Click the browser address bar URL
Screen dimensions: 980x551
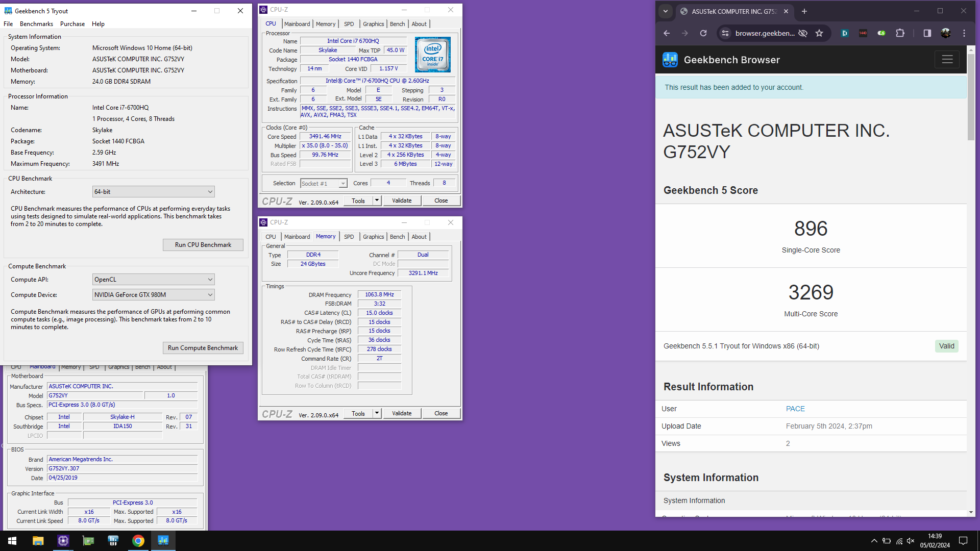click(765, 33)
